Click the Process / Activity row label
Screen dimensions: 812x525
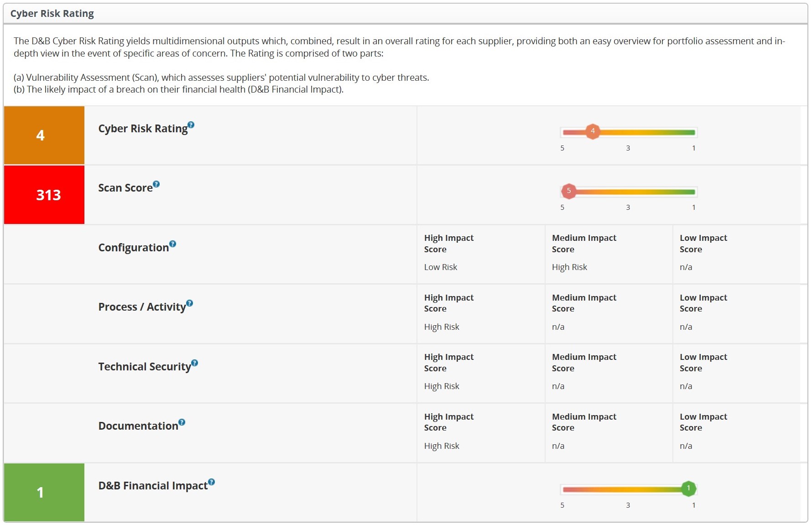point(142,307)
